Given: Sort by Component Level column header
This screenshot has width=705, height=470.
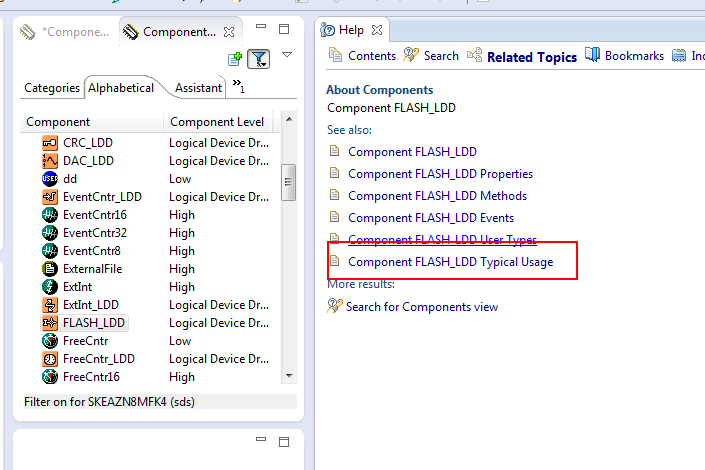Looking at the screenshot, I should coord(219,122).
